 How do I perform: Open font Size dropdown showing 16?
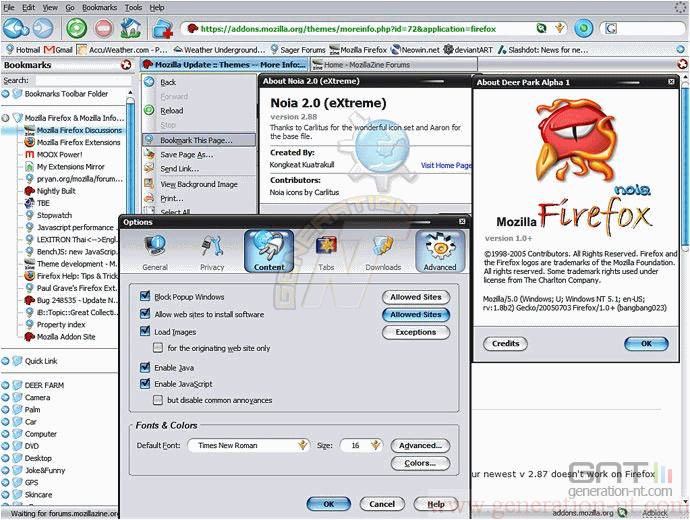pyautogui.click(x=362, y=445)
